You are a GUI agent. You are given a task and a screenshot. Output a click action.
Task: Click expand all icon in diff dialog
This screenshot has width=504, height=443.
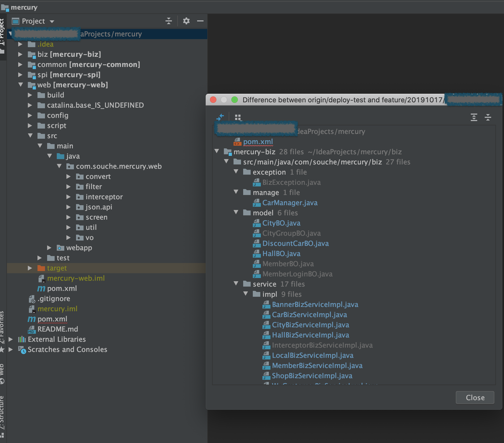[474, 117]
